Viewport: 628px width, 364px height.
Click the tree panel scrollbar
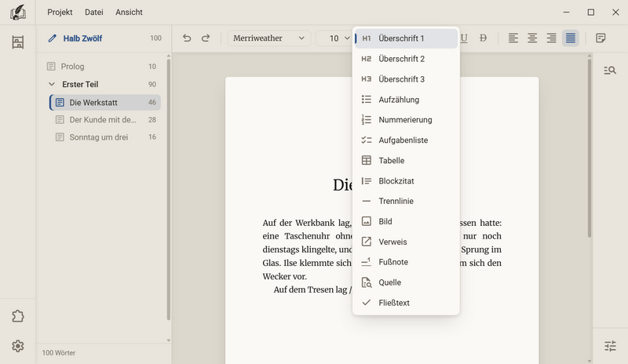pos(169,189)
